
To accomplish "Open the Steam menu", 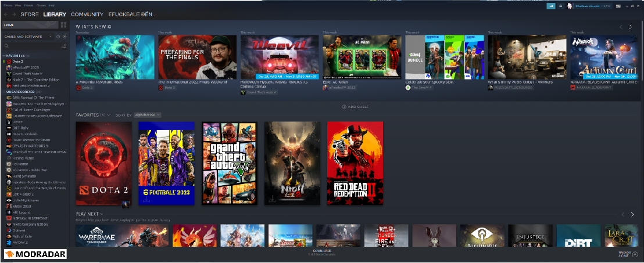I will [x=8, y=6].
